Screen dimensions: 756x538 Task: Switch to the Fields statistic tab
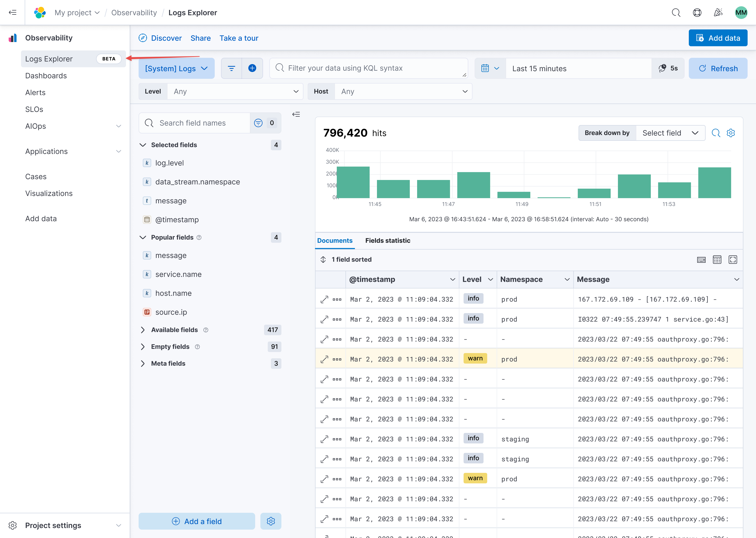pos(388,241)
